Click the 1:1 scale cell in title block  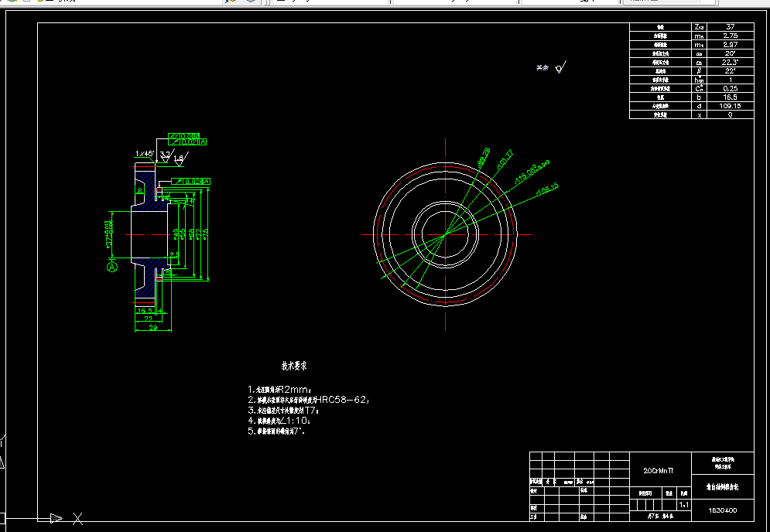click(x=683, y=504)
